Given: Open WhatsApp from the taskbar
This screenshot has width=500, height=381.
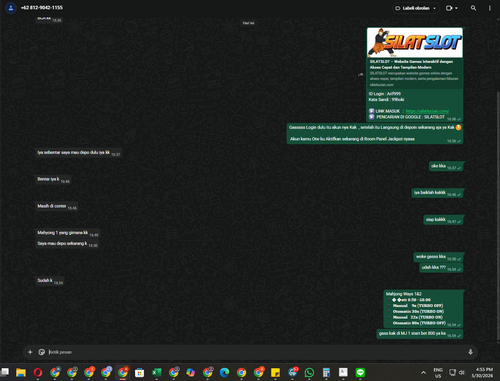Looking at the screenshot, I should coord(309,372).
